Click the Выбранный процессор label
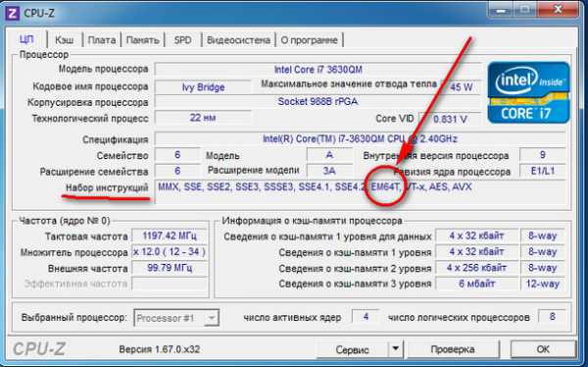Image resolution: width=588 pixels, height=367 pixels. click(74, 317)
